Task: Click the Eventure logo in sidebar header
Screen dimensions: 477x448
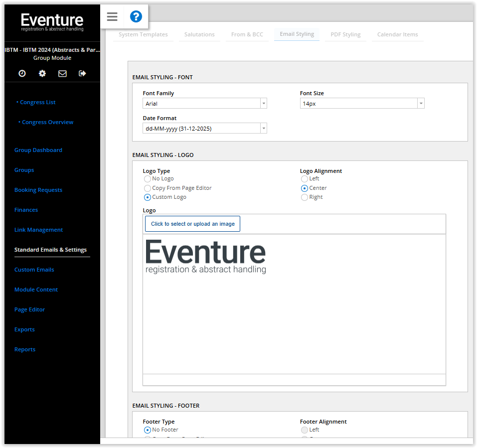Action: (x=52, y=22)
